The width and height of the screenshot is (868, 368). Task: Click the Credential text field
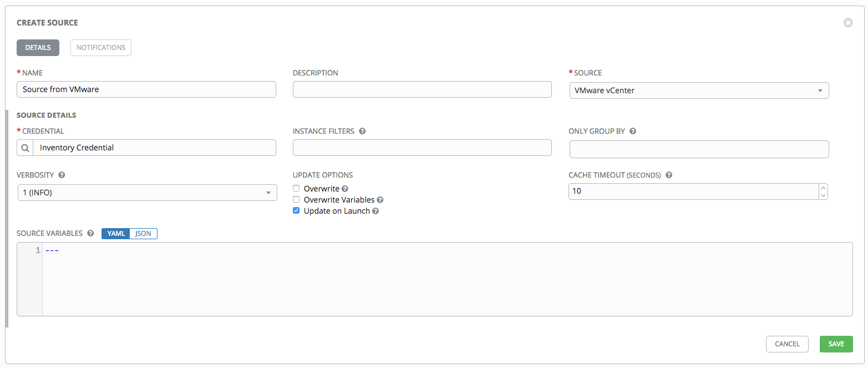(x=155, y=148)
